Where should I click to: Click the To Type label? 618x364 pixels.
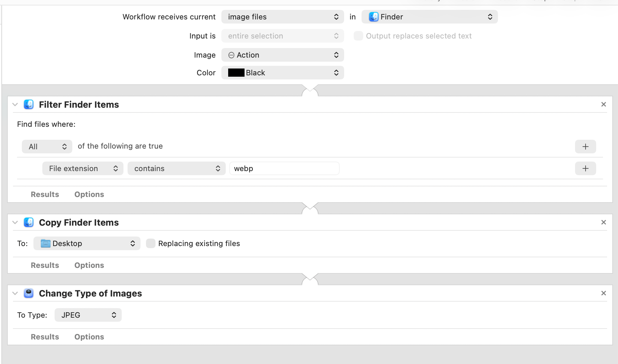[32, 315]
